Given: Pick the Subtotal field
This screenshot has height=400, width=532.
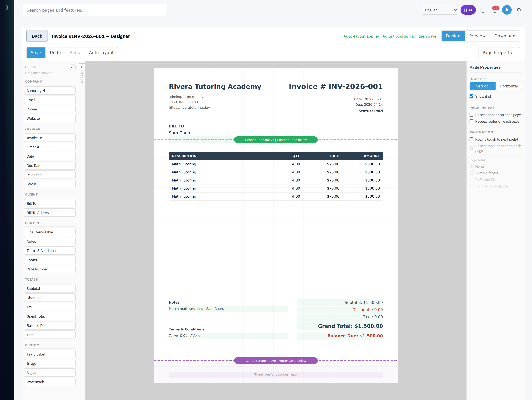Looking at the screenshot, I should point(50,289).
